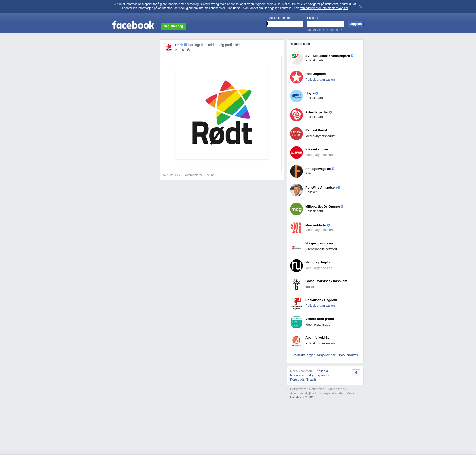Click Avis category under FriFagbevegelse

point(308,173)
